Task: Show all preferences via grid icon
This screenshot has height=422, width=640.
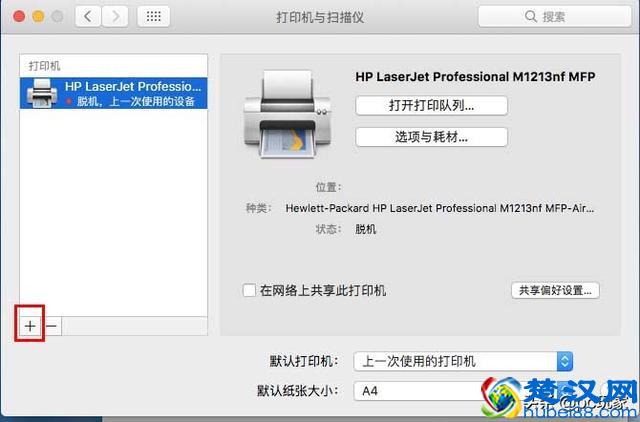Action: (154, 17)
